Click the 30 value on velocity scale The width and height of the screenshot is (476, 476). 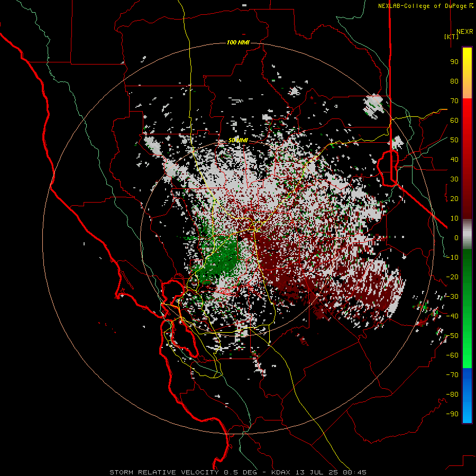pos(454,179)
